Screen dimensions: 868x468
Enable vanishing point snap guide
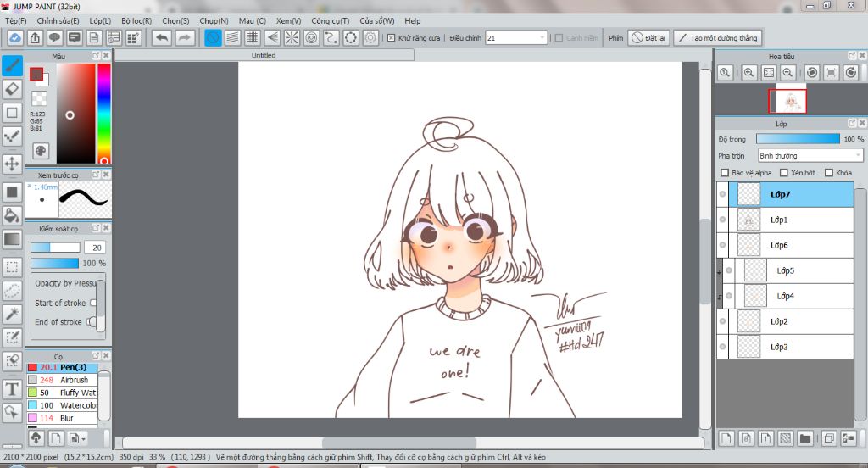coord(272,37)
